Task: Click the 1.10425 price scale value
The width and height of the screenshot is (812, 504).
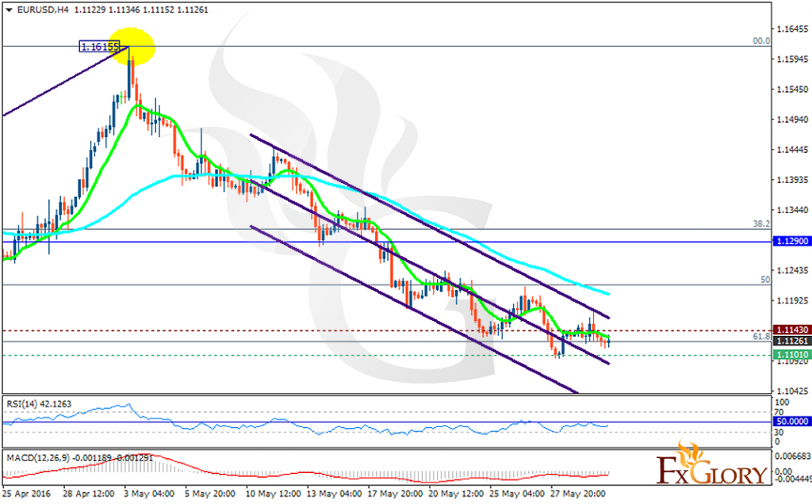Action: coord(792,391)
